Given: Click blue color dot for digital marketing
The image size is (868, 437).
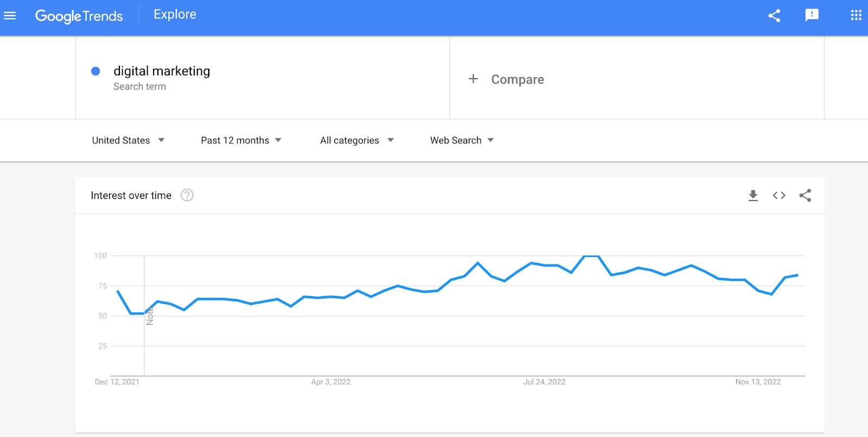Looking at the screenshot, I should click(95, 71).
